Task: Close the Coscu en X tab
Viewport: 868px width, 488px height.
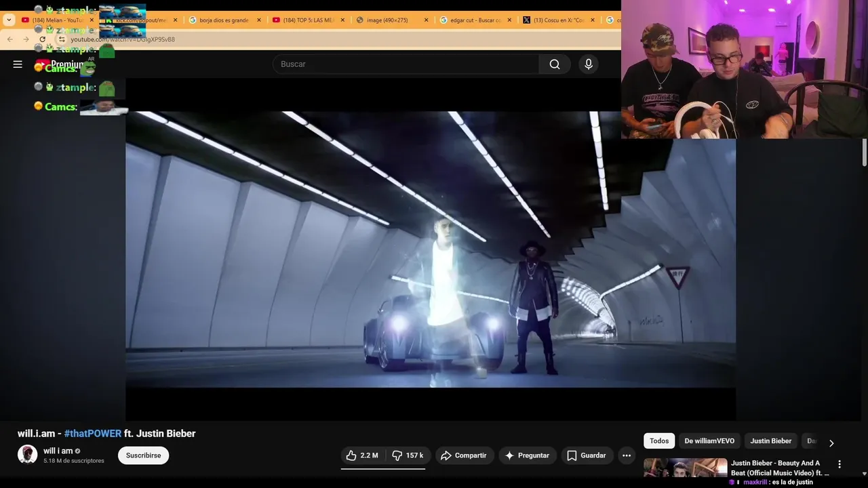Action: point(592,20)
